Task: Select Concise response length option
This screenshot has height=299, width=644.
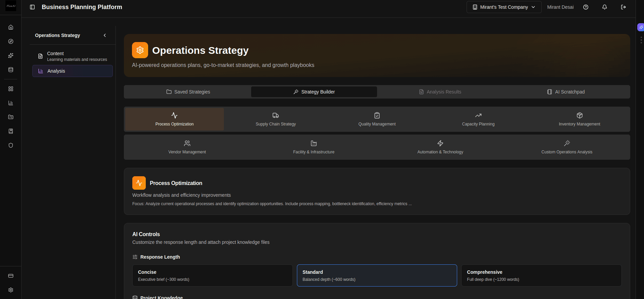Action: click(x=212, y=275)
